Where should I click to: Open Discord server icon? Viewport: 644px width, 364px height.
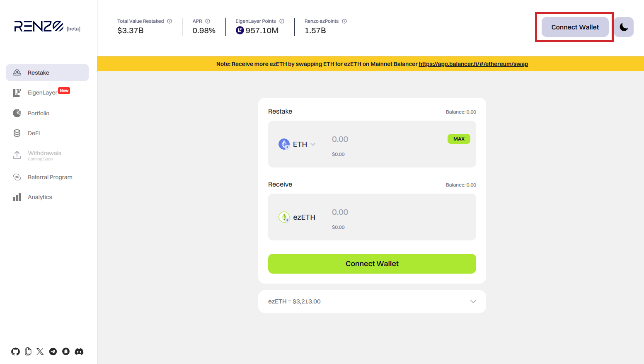coord(79,352)
